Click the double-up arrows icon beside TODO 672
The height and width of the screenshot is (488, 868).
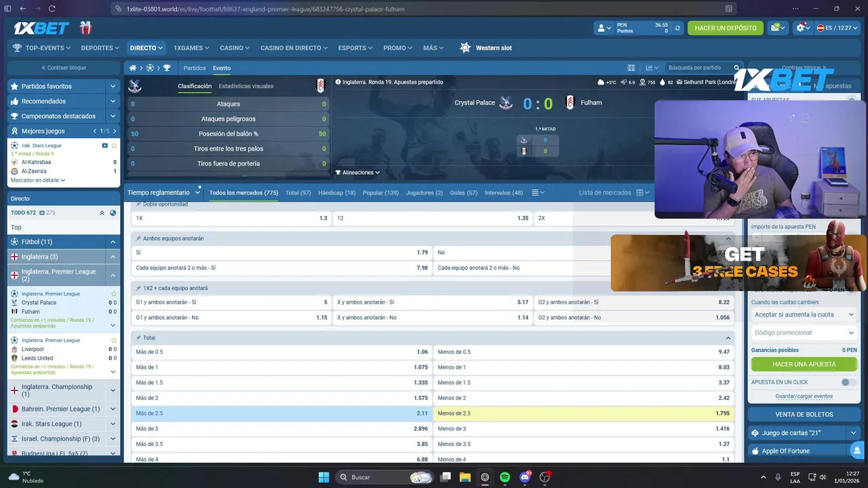pos(102,213)
